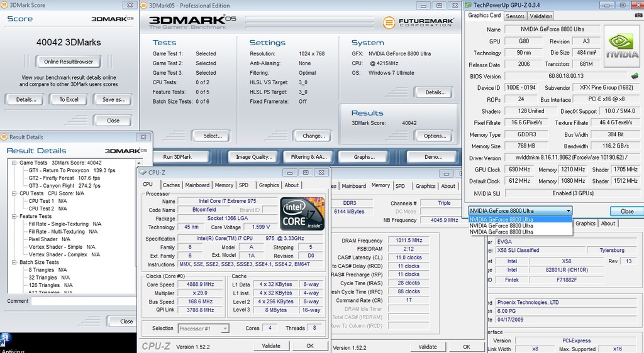
Task: Open the Caches tab in CPU-Z
Action: tap(171, 185)
